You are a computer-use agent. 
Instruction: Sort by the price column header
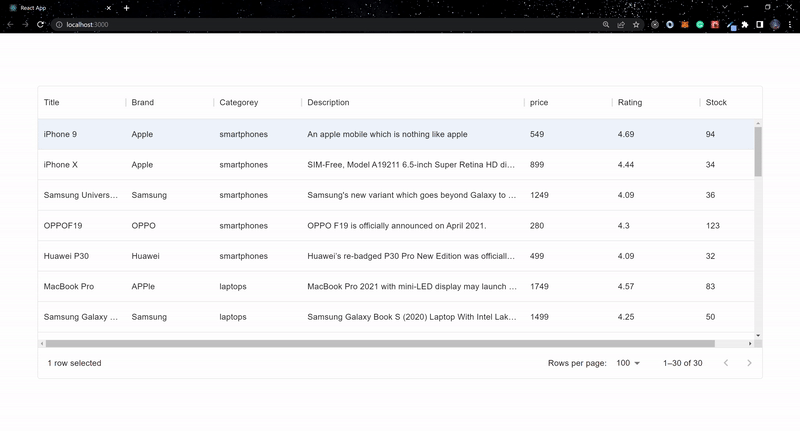(x=539, y=103)
